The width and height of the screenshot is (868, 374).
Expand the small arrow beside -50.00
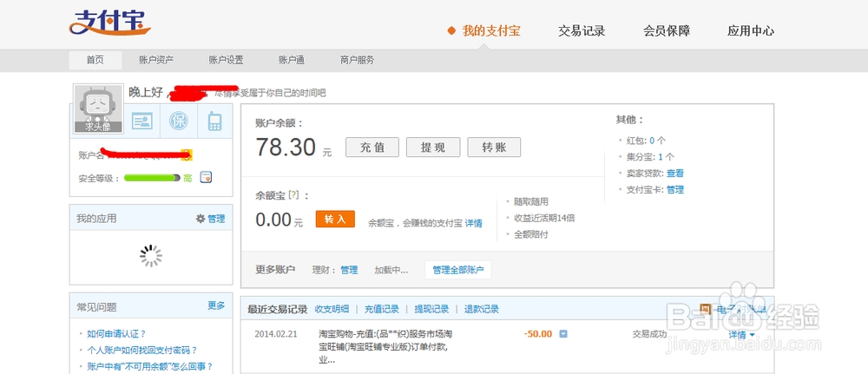pyautogui.click(x=563, y=333)
